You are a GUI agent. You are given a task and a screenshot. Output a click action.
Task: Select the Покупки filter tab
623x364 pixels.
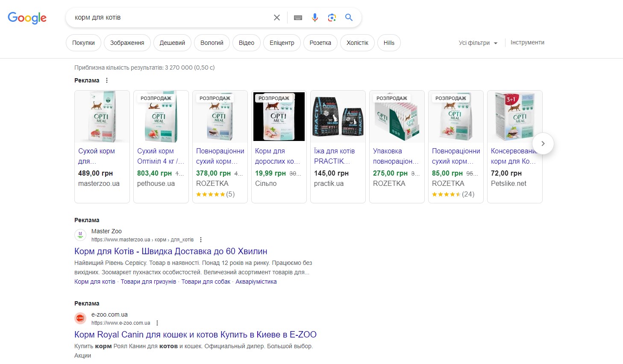click(x=83, y=43)
